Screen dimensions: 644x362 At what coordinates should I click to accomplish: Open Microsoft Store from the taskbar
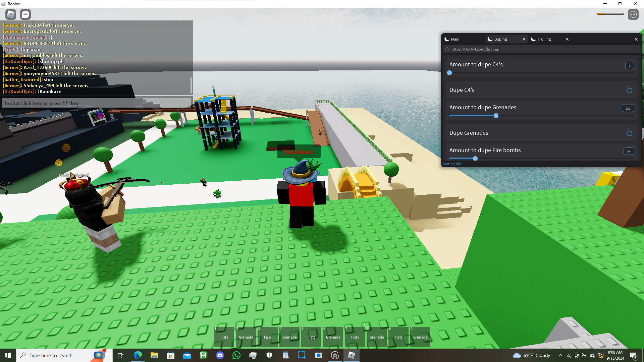point(170,355)
